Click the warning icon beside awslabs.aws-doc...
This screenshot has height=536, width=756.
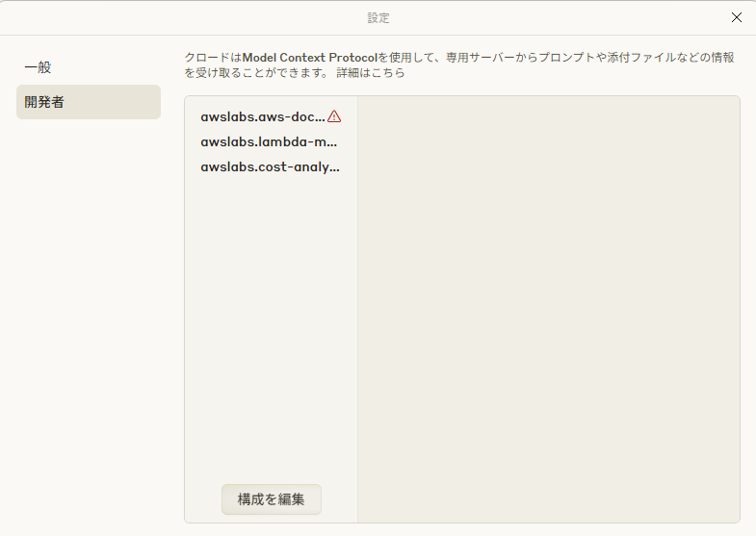tap(334, 116)
